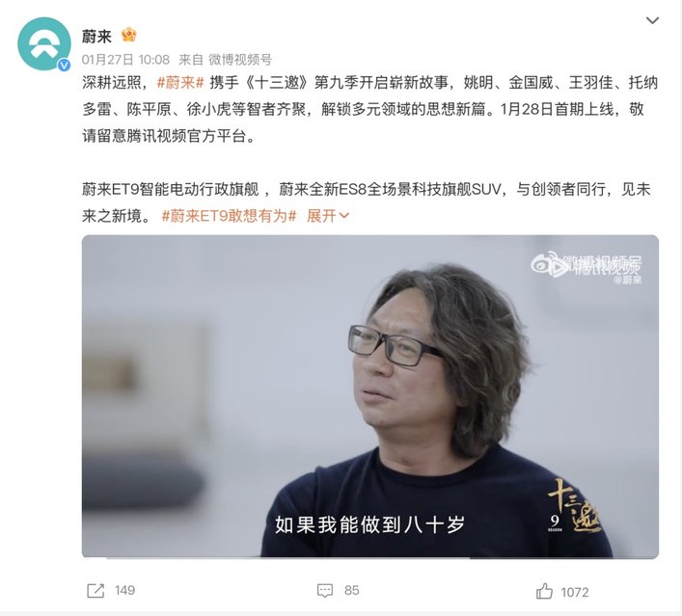Click the crown badge beside 蔚来 name
This screenshot has width=682, height=616.
point(128,35)
